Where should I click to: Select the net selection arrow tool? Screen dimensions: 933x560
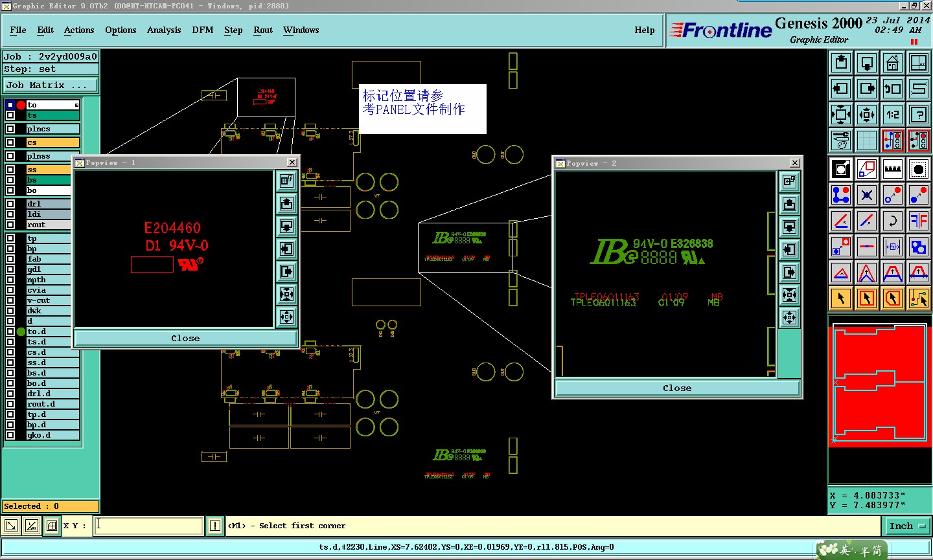point(919,298)
